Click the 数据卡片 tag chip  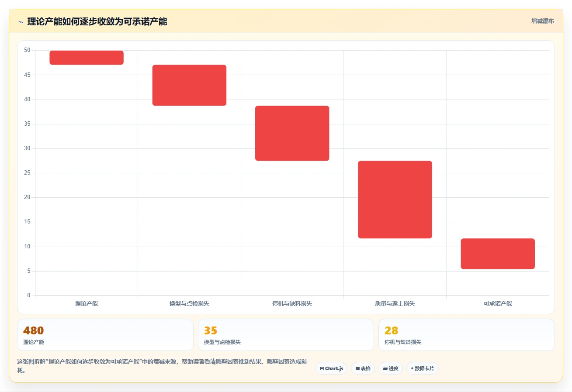(422, 368)
